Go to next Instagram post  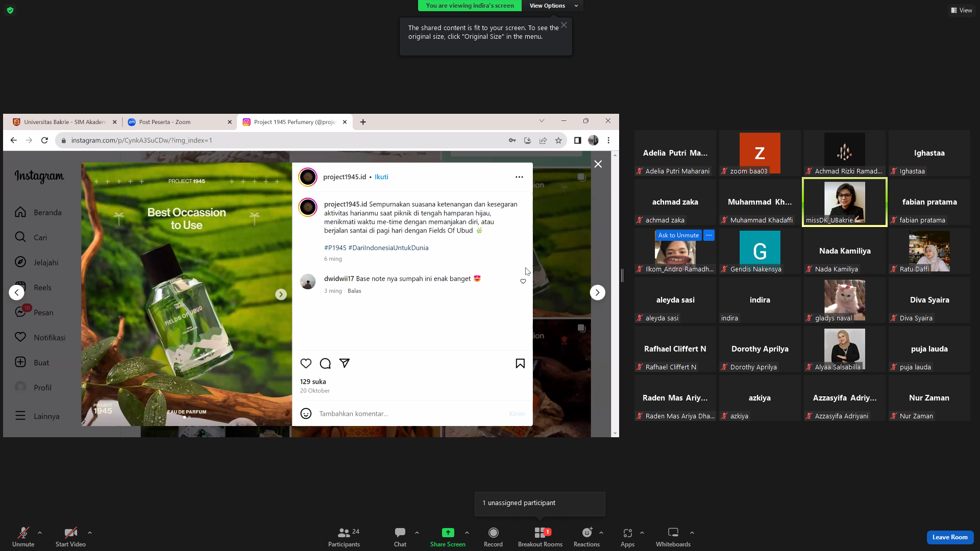click(x=597, y=292)
